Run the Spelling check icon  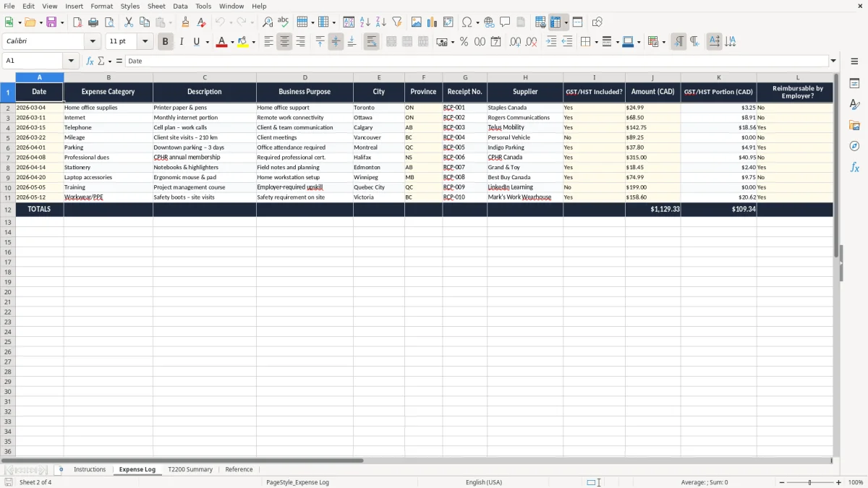284,22
